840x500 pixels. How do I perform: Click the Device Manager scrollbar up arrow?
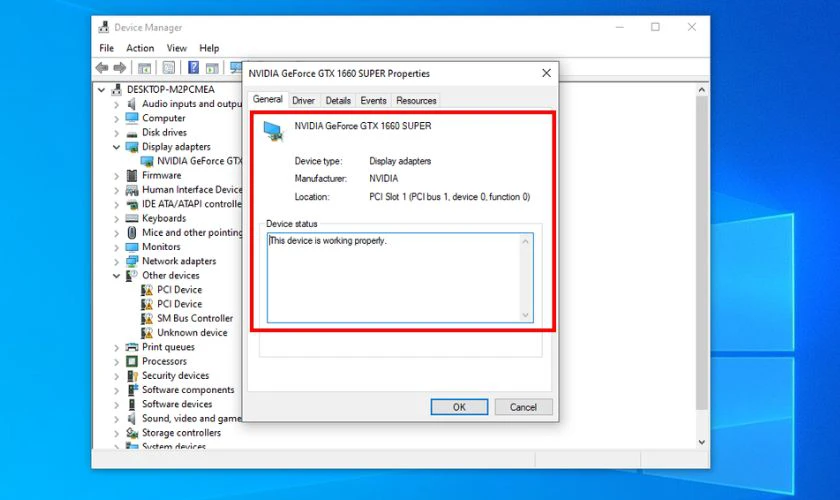tap(702, 90)
